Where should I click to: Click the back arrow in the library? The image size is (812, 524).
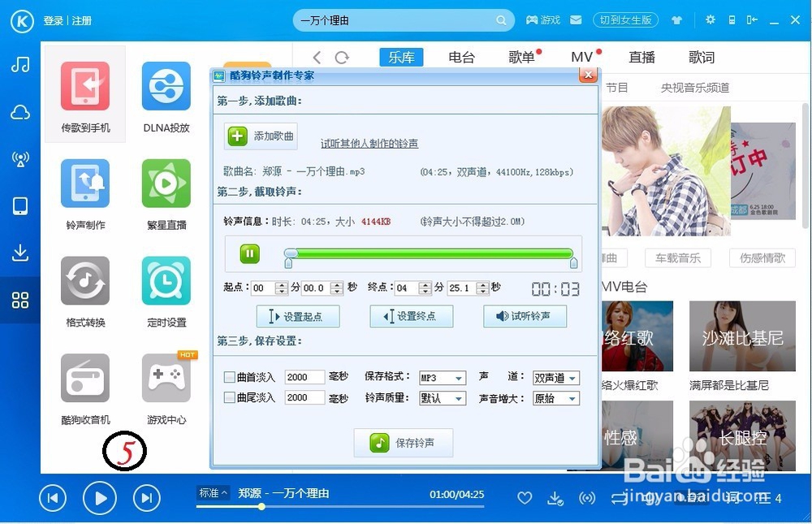coord(317,58)
